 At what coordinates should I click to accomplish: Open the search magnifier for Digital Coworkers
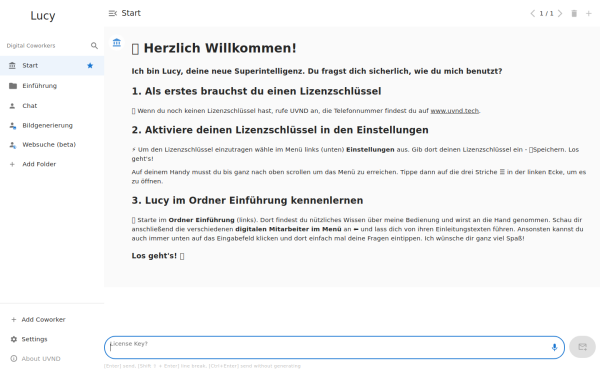94,46
